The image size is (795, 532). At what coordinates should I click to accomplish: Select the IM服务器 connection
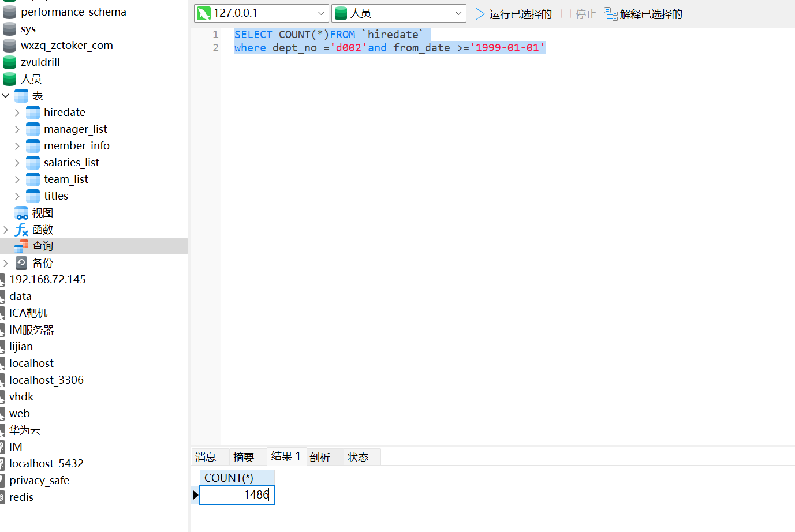pos(31,329)
